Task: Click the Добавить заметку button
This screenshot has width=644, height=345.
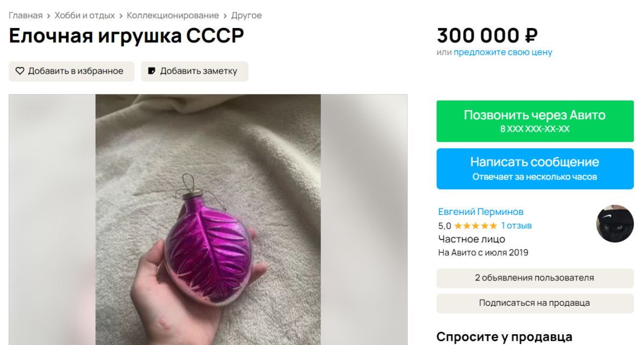Action: click(x=195, y=71)
